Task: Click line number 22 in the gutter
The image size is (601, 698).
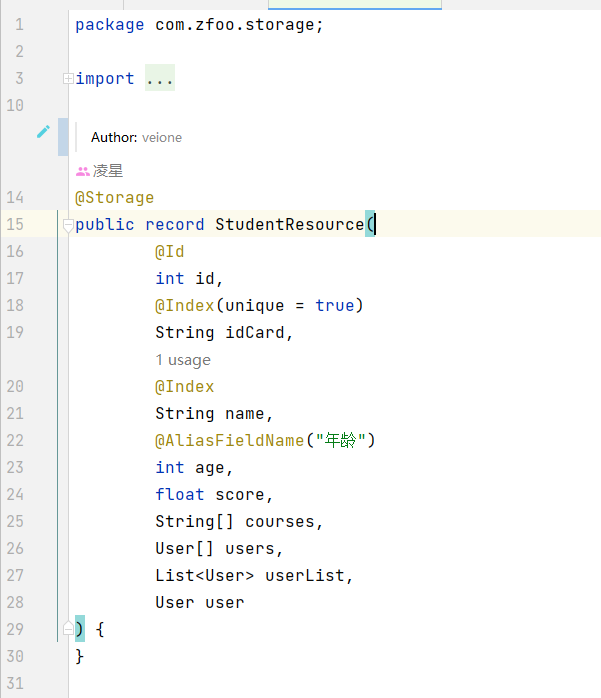Action: pos(15,441)
